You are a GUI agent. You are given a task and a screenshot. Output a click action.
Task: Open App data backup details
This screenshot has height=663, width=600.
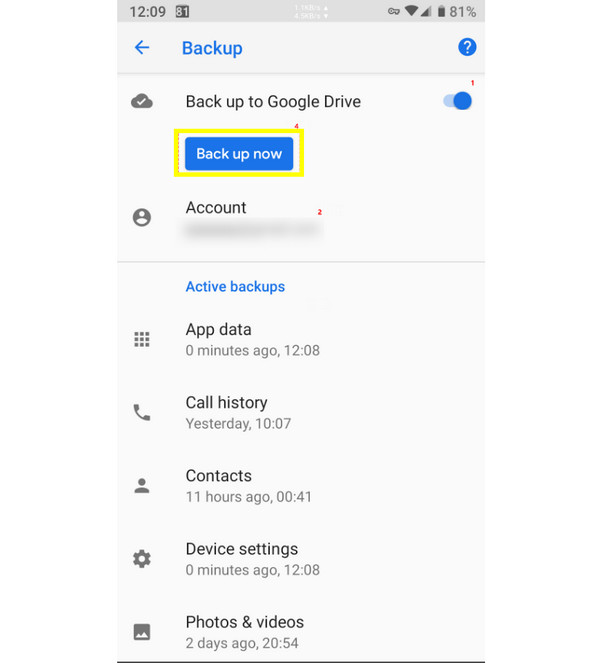pyautogui.click(x=301, y=340)
